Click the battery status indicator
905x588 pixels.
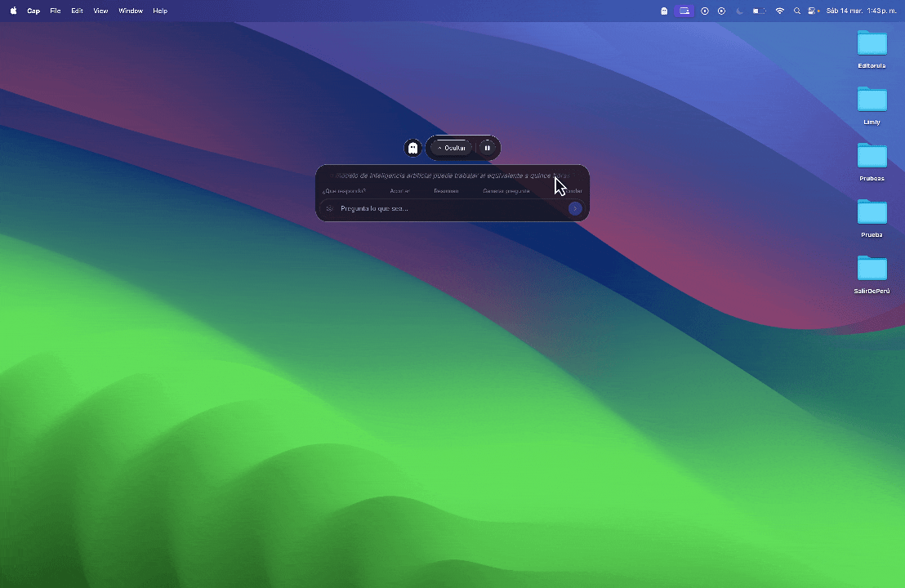(758, 11)
